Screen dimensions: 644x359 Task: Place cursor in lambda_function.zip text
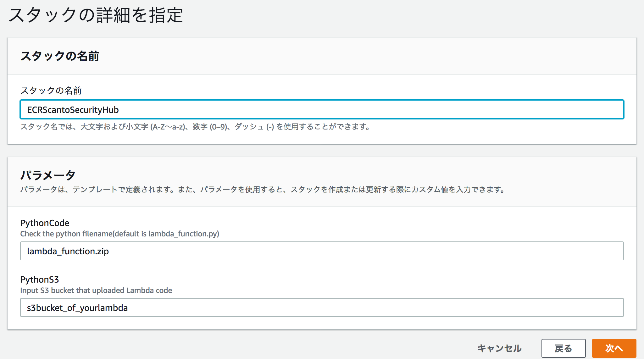pos(68,251)
